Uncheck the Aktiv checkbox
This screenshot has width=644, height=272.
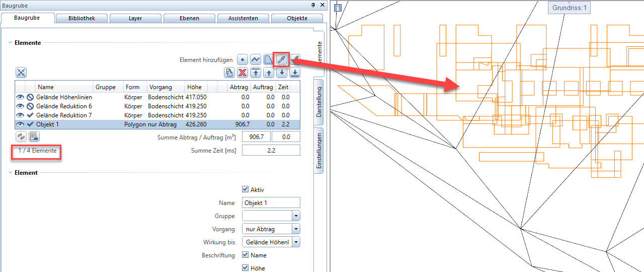[x=245, y=189]
